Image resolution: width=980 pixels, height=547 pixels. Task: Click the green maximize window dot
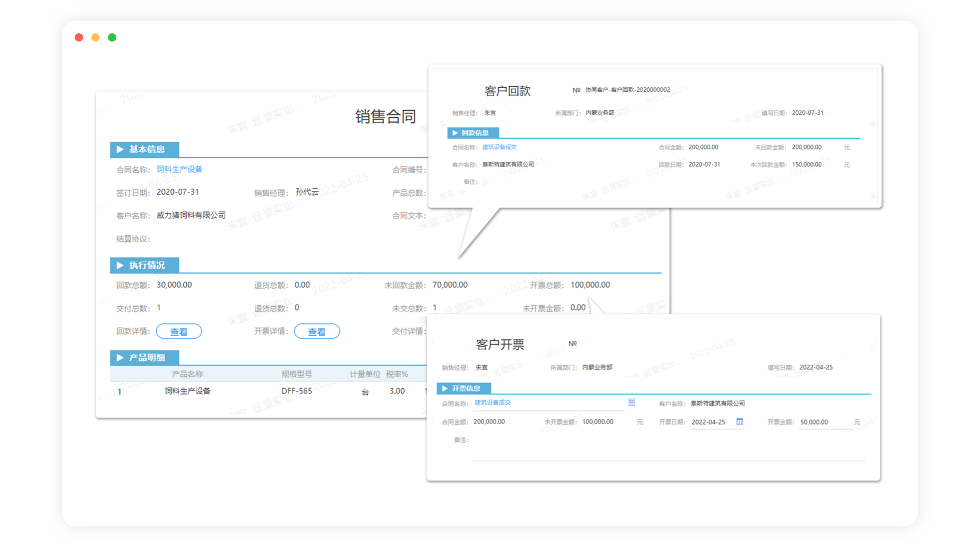tap(112, 37)
